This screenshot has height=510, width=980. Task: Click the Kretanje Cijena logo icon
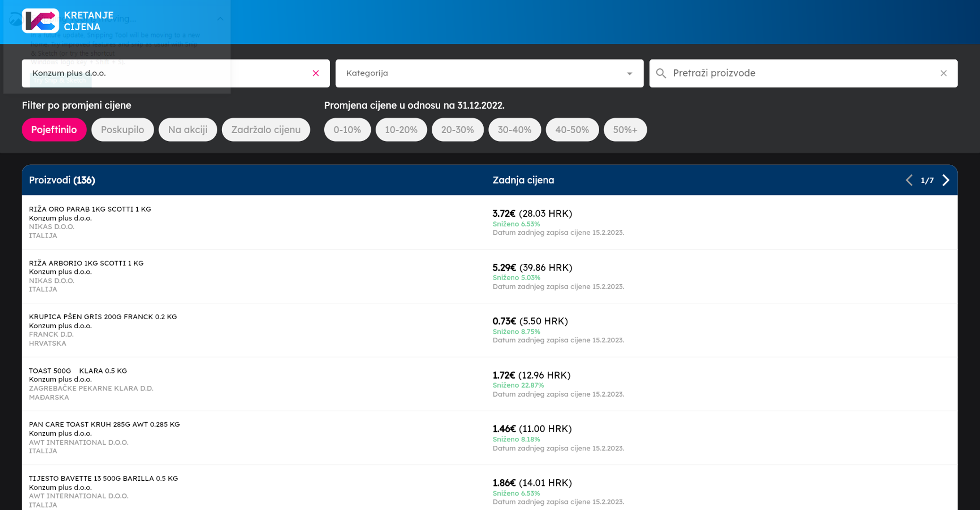pyautogui.click(x=40, y=21)
